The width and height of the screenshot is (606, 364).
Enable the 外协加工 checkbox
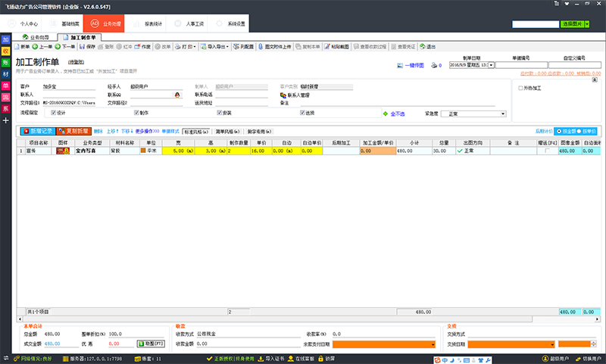[x=520, y=88]
